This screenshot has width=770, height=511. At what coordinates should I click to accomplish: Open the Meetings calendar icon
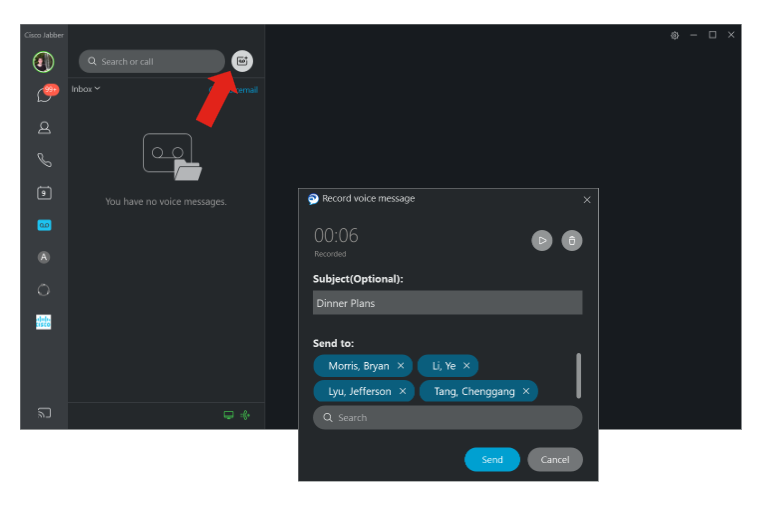click(x=44, y=192)
